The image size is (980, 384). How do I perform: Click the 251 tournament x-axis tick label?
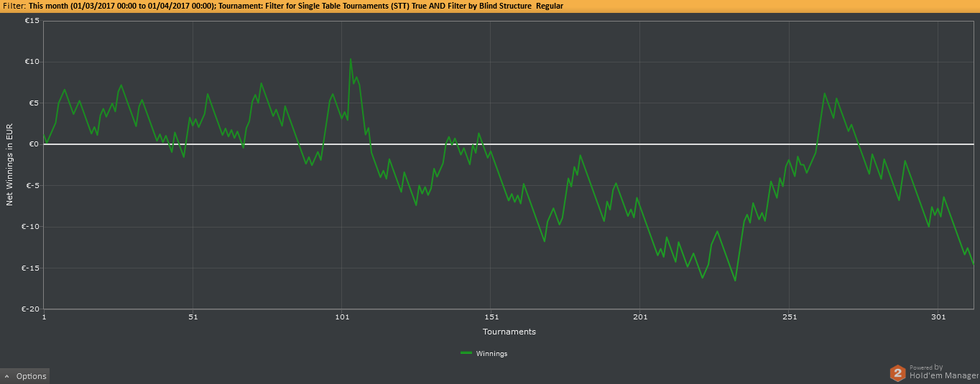(789, 317)
